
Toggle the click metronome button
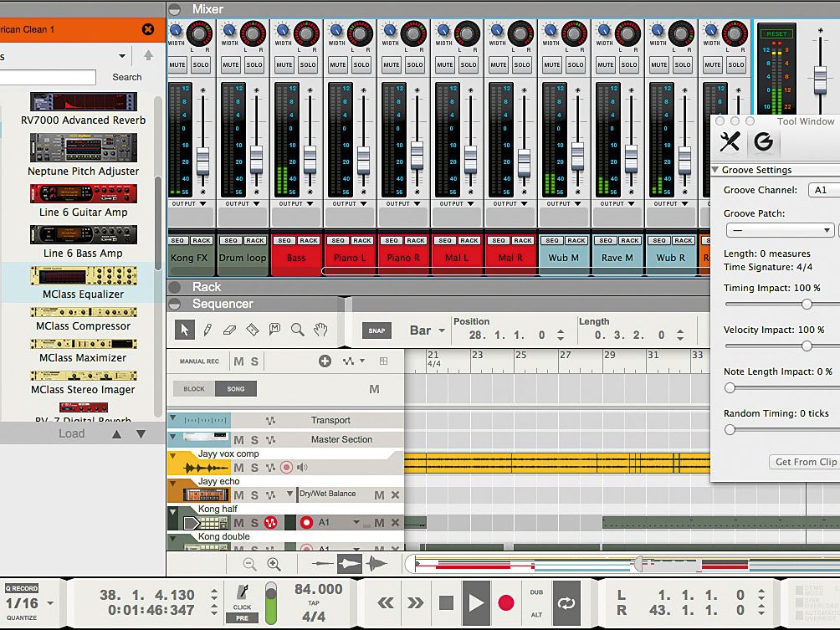click(242, 597)
